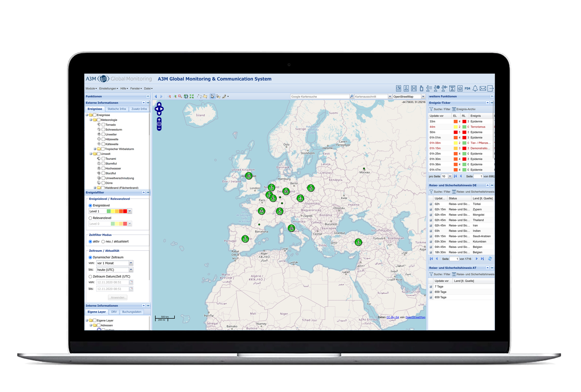
Task: Click the Anwenden button
Action: [x=117, y=298]
